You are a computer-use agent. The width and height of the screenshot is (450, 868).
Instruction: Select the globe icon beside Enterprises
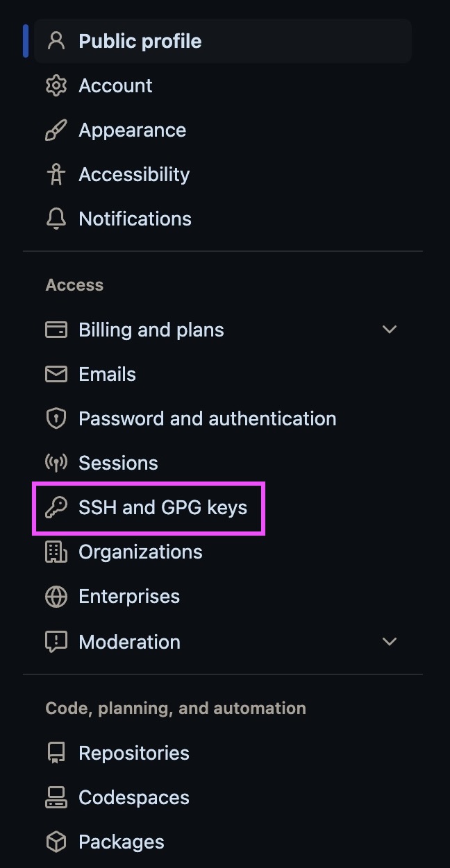tap(55, 596)
